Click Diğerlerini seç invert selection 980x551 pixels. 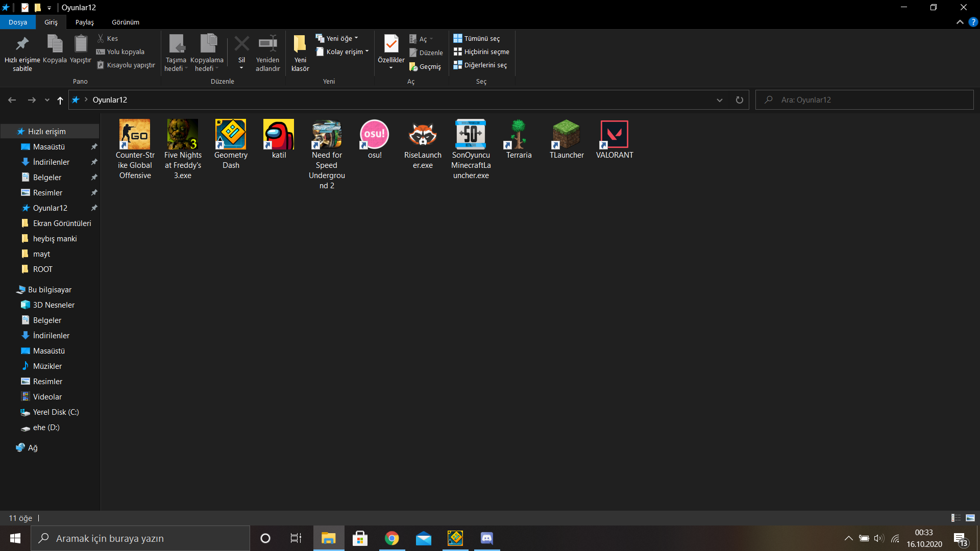(480, 65)
